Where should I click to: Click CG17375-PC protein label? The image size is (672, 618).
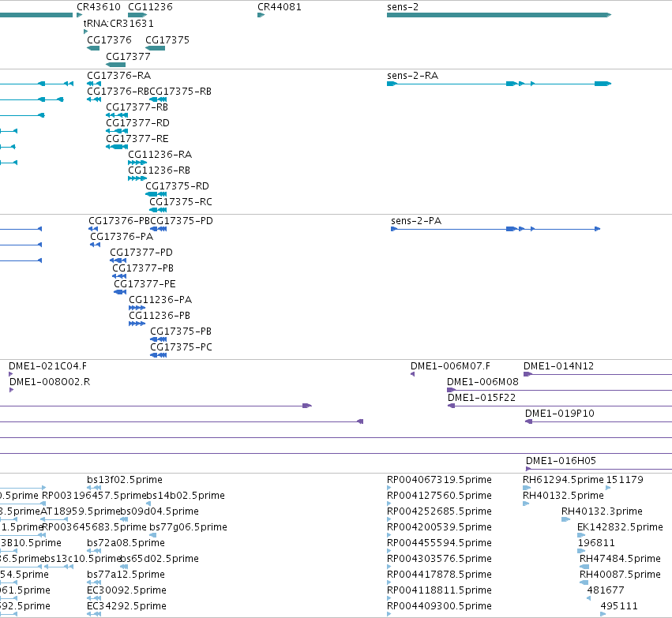tap(181, 347)
